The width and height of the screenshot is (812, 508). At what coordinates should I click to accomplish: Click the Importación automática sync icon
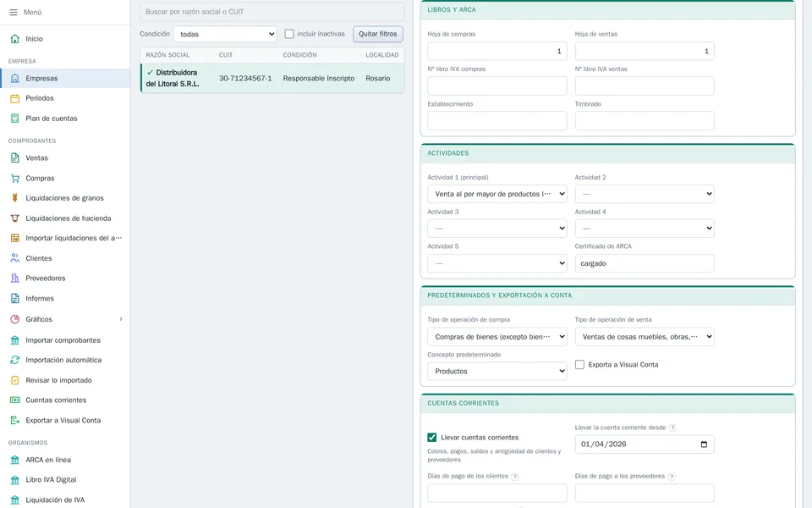coord(15,360)
